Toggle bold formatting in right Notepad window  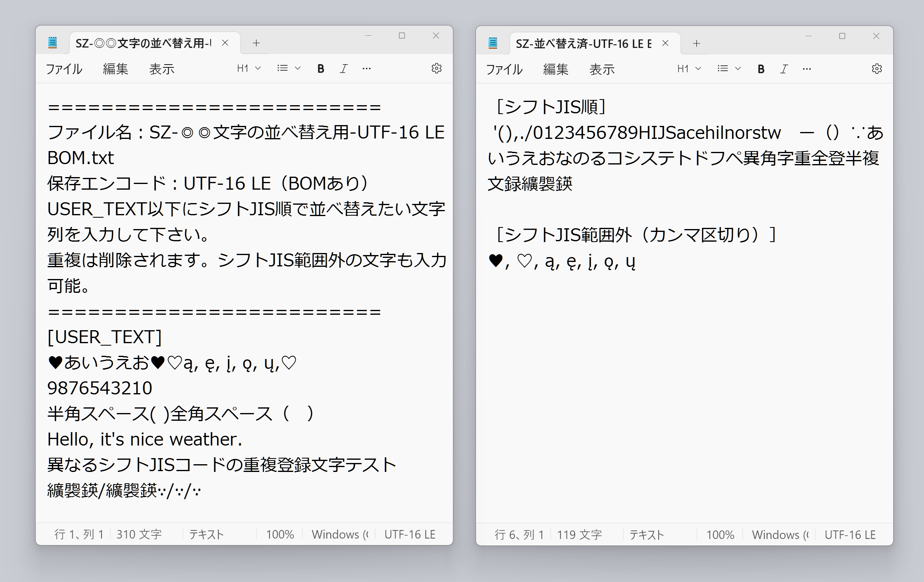(761, 69)
